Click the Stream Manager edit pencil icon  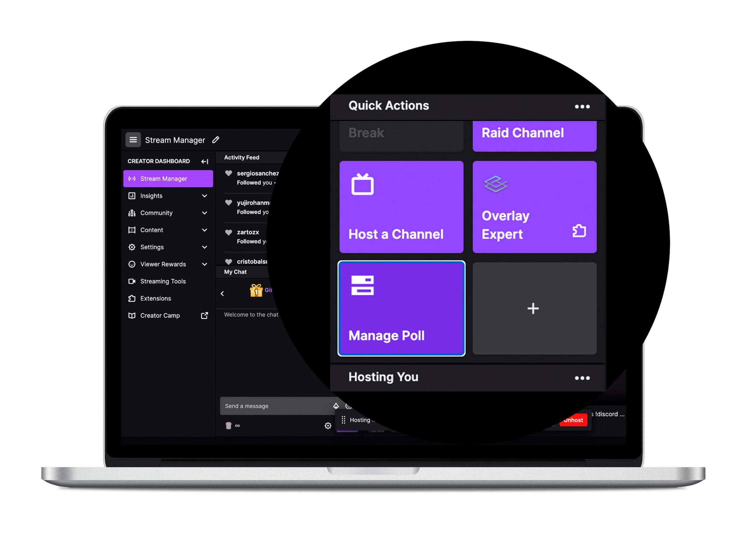click(x=218, y=140)
